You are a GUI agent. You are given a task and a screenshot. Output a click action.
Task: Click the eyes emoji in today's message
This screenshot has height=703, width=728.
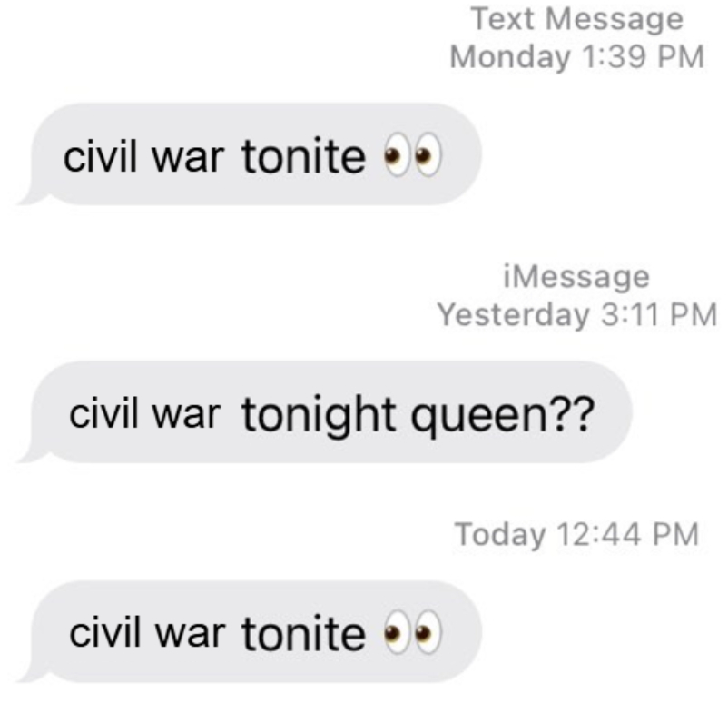coord(412,632)
